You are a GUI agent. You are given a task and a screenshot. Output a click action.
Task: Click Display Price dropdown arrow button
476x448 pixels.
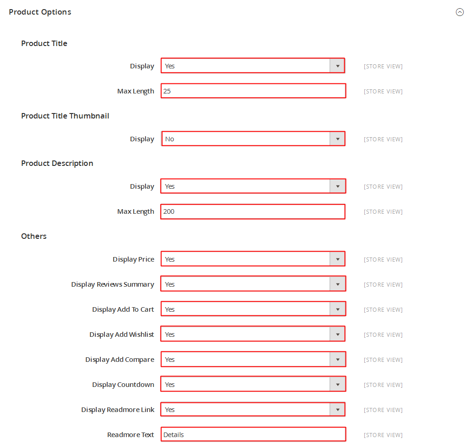click(x=337, y=259)
